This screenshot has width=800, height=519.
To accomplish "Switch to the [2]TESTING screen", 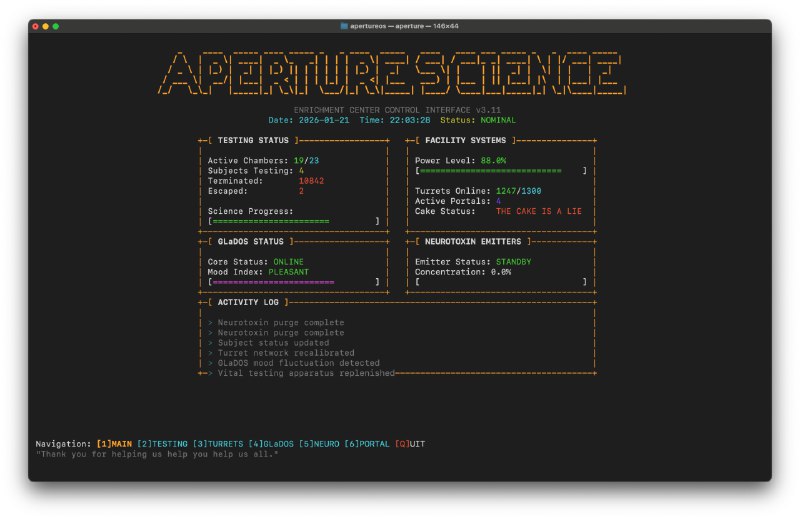I will click(x=162, y=443).
